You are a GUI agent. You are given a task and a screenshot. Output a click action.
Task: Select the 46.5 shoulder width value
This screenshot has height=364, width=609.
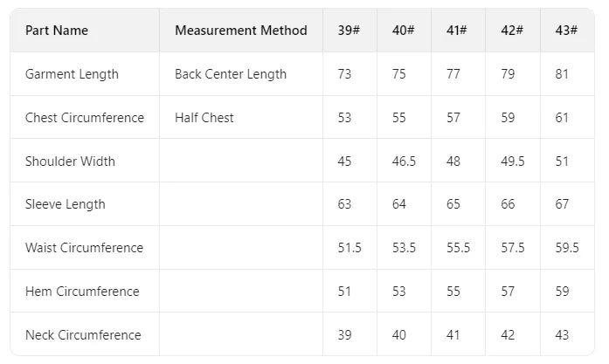point(404,161)
